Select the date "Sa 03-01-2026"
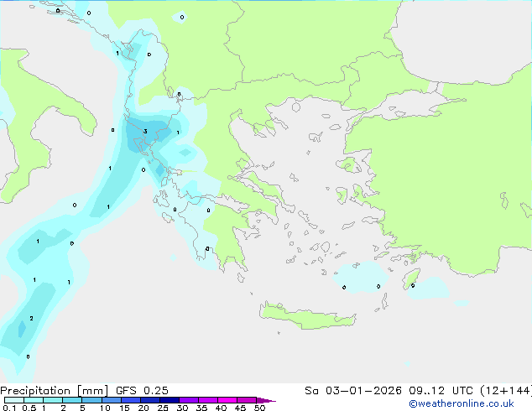This screenshot has width=532, height=411. point(353,391)
